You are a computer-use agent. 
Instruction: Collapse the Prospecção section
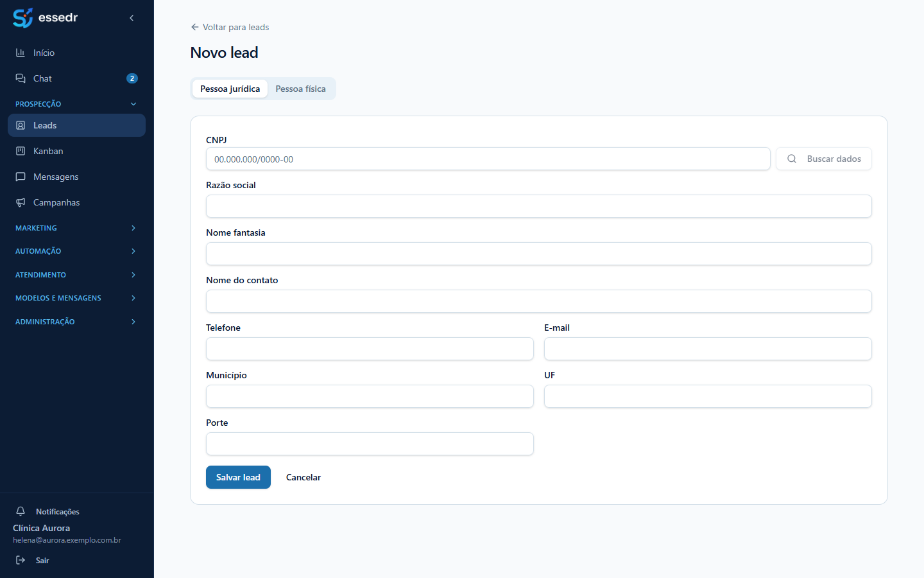[x=76, y=104]
